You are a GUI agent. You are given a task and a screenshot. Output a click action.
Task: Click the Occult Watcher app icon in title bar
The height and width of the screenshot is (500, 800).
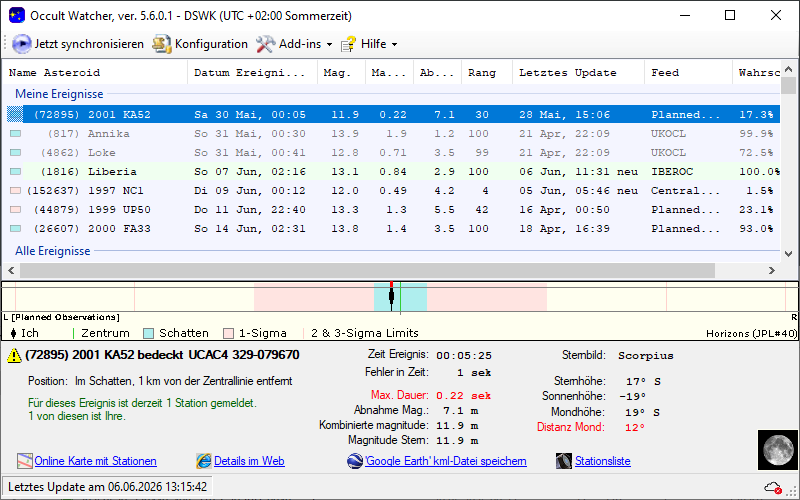[17, 15]
